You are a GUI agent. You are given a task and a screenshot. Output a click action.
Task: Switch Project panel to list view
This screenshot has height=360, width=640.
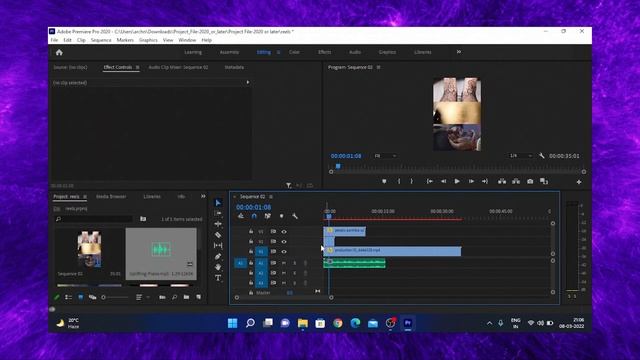[69, 297]
